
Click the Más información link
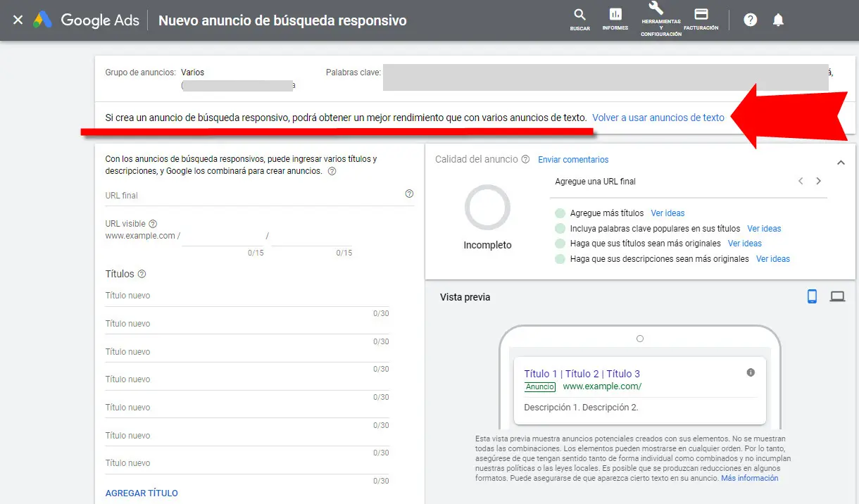click(750, 478)
